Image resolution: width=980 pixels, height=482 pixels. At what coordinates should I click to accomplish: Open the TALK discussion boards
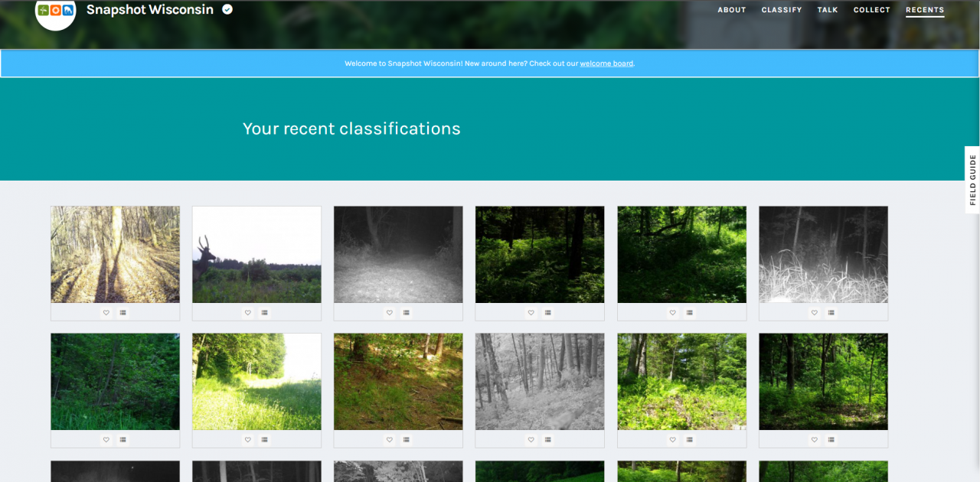(828, 10)
